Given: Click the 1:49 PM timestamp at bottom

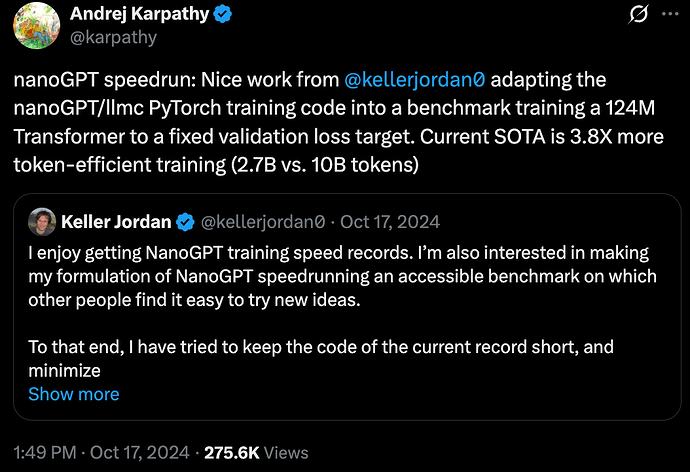Looking at the screenshot, I should tap(46, 452).
